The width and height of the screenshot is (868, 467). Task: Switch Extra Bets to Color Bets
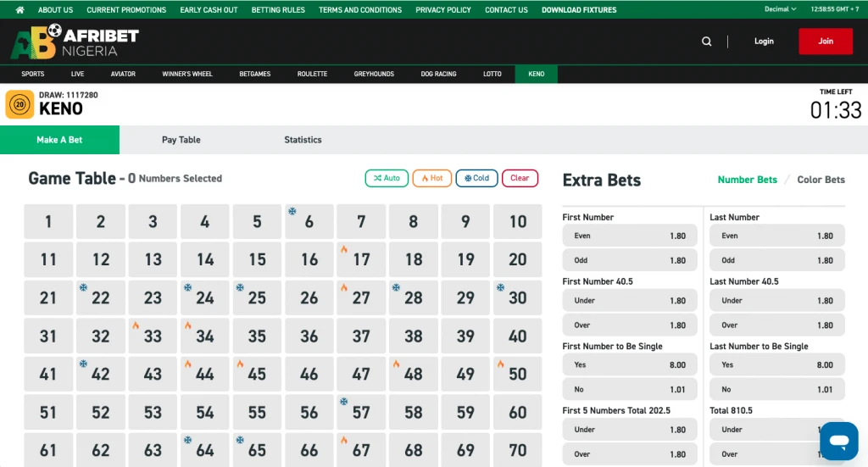pos(821,180)
